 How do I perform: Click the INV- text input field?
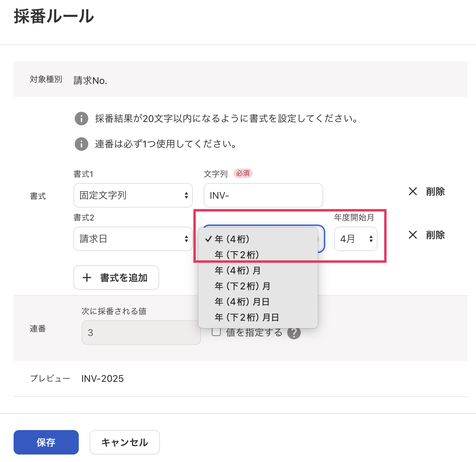pos(263,195)
